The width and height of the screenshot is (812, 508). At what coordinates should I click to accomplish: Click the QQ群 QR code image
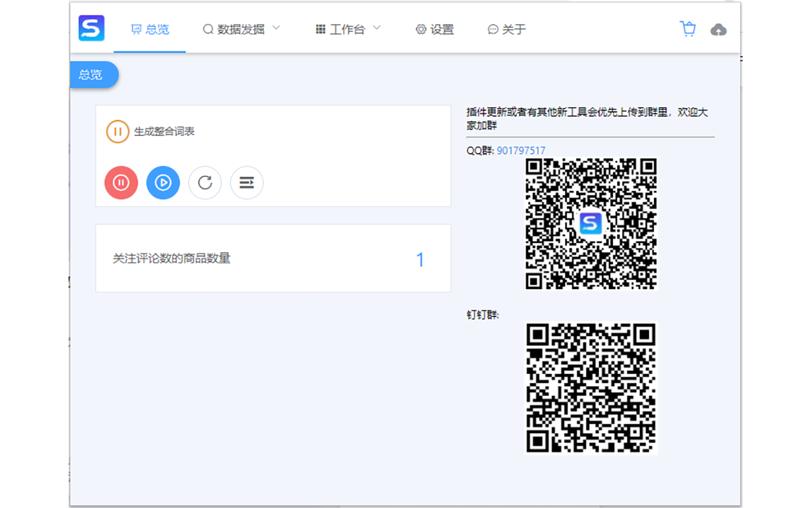591,224
